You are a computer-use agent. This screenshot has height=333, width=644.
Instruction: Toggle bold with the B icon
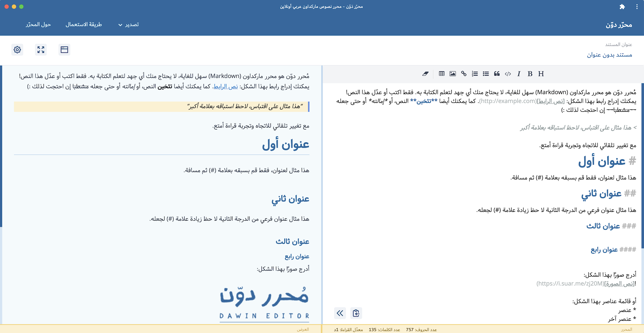pos(530,74)
